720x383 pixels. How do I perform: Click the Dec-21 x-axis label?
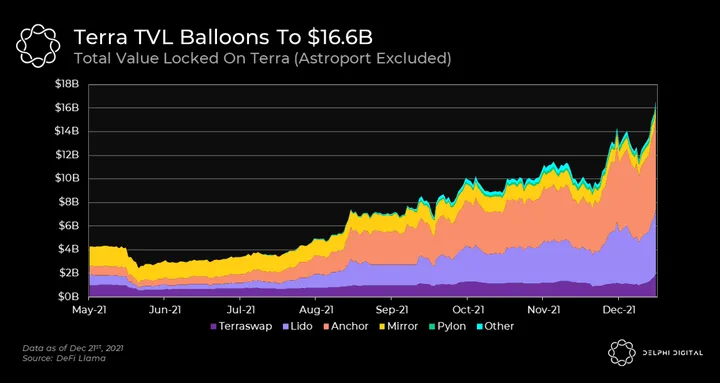[x=619, y=310]
